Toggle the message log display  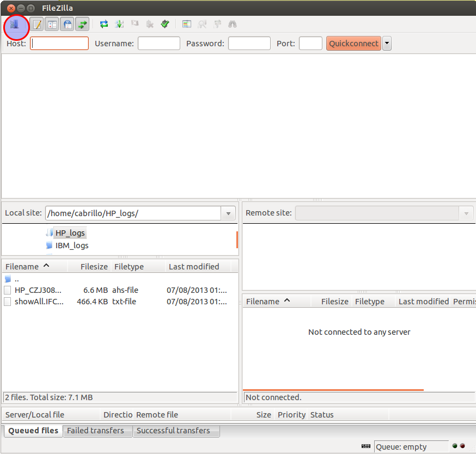(37, 24)
